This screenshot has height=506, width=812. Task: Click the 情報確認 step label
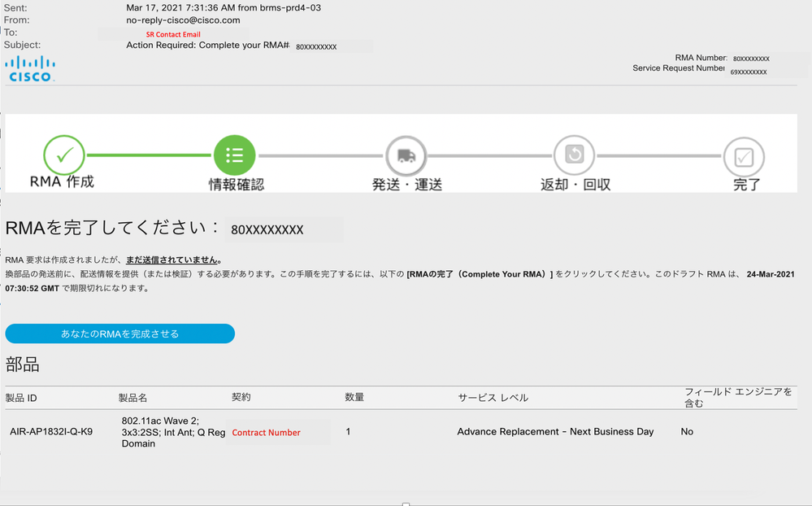237,185
